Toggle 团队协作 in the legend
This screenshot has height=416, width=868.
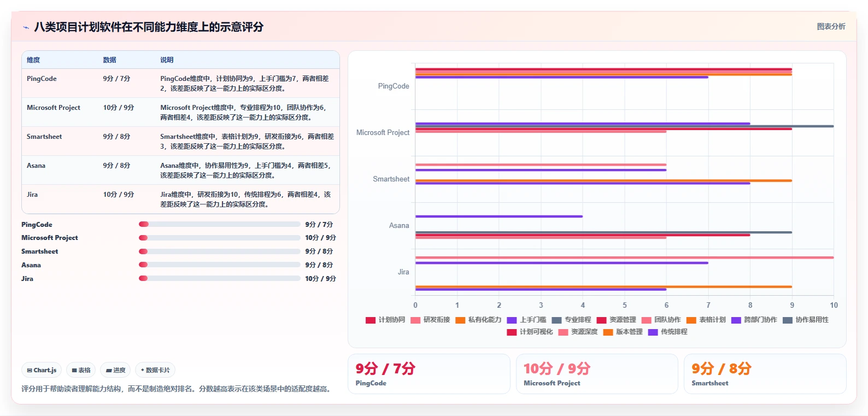(x=661, y=320)
